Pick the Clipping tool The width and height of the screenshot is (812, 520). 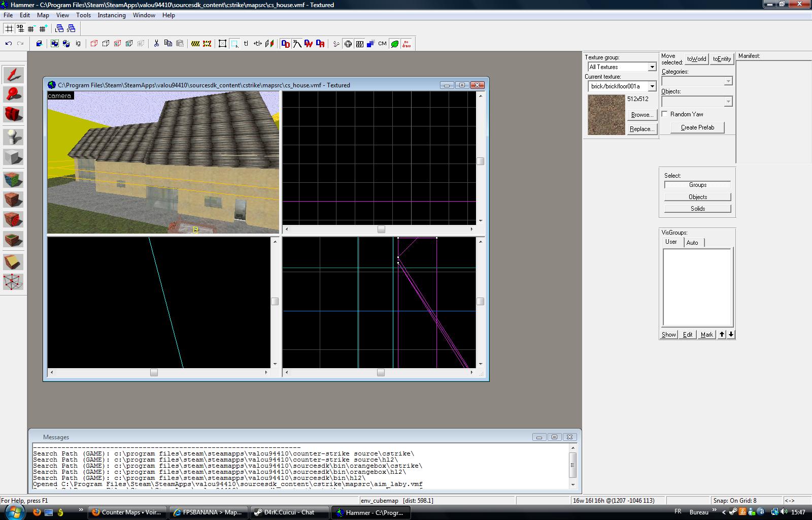(13, 262)
